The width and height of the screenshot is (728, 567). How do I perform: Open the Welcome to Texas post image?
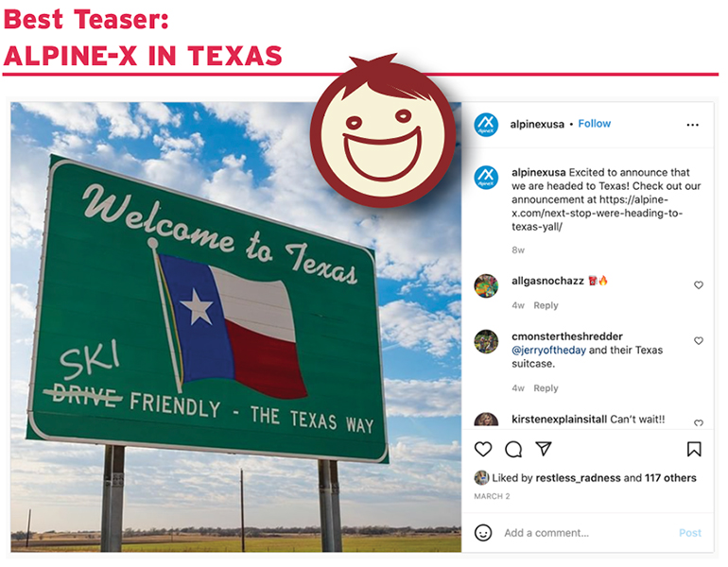[235, 327]
